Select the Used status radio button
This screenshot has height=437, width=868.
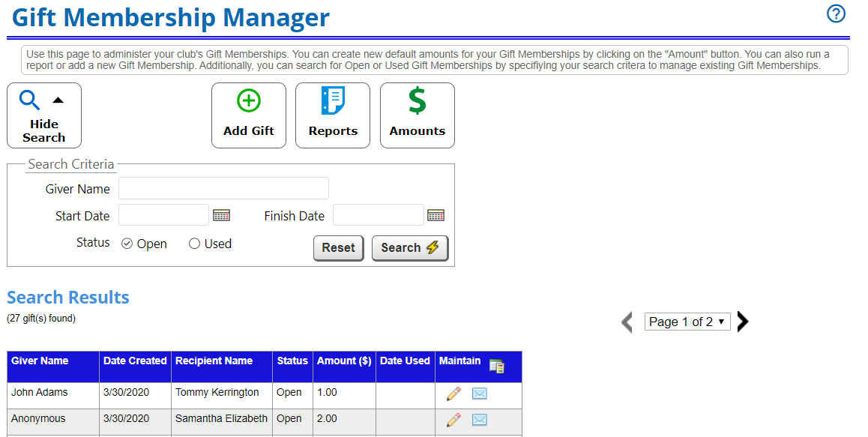[x=194, y=244]
